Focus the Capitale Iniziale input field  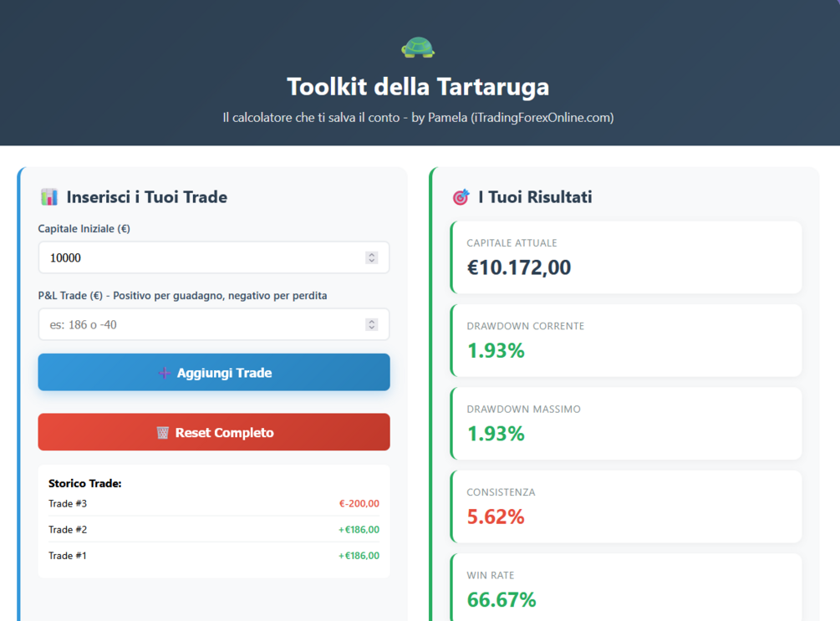214,257
